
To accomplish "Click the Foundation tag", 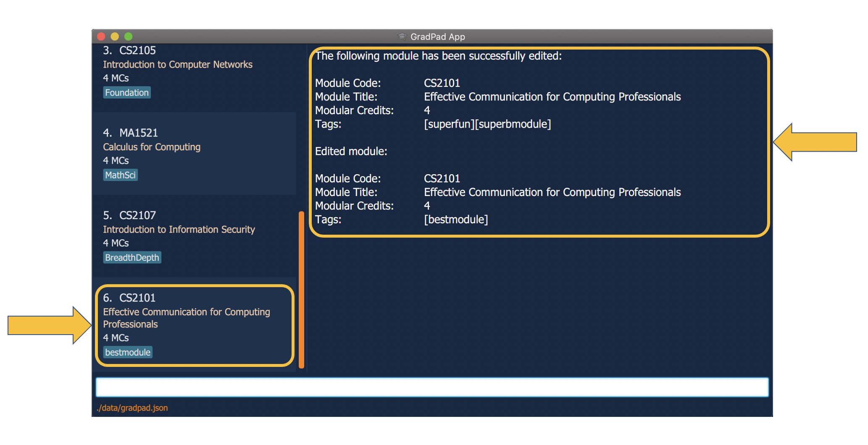I will pyautogui.click(x=127, y=92).
